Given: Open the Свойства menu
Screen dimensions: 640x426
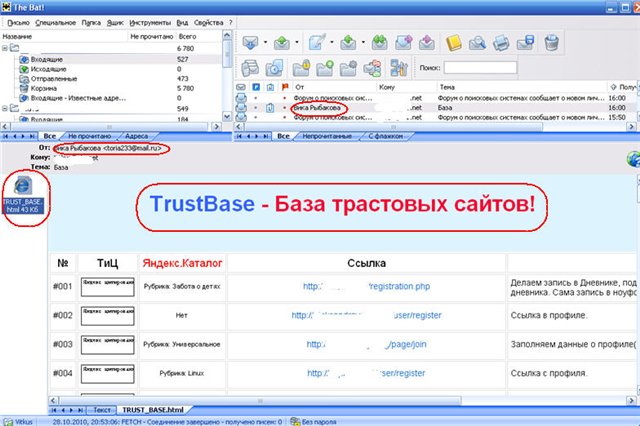Looking at the screenshot, I should 209,22.
